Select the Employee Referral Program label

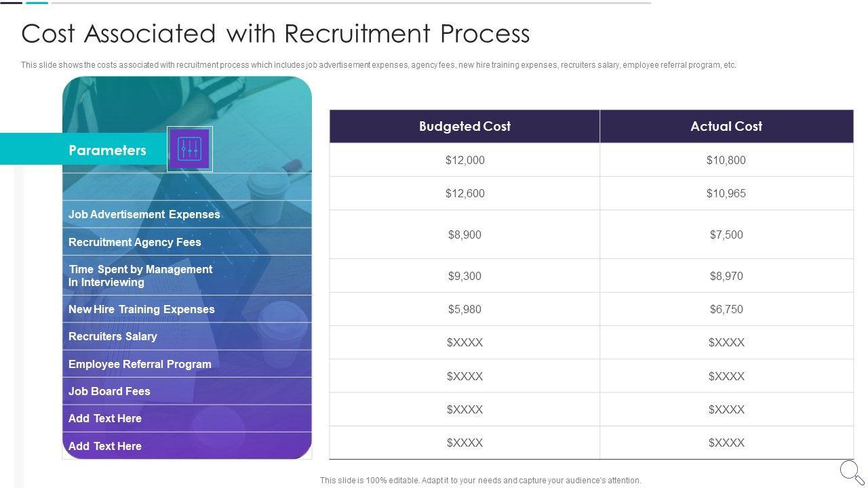click(140, 364)
